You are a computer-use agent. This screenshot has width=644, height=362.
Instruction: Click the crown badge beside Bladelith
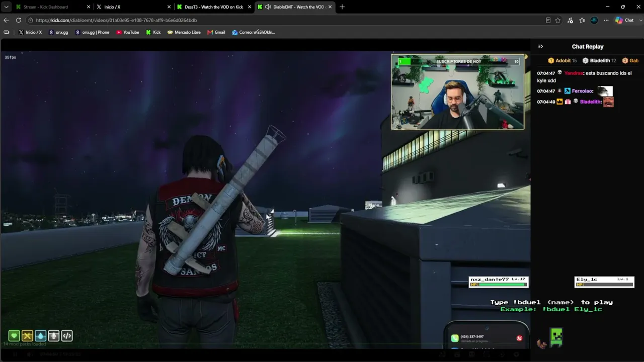(559, 102)
